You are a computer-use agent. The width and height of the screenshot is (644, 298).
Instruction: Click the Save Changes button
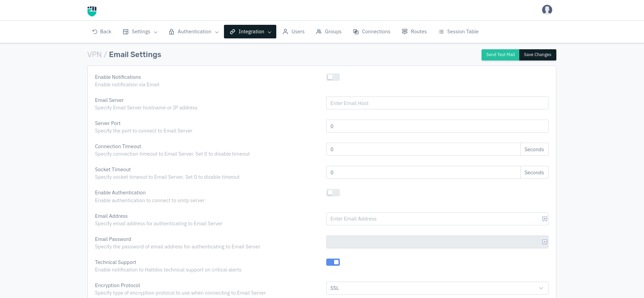coord(538,55)
